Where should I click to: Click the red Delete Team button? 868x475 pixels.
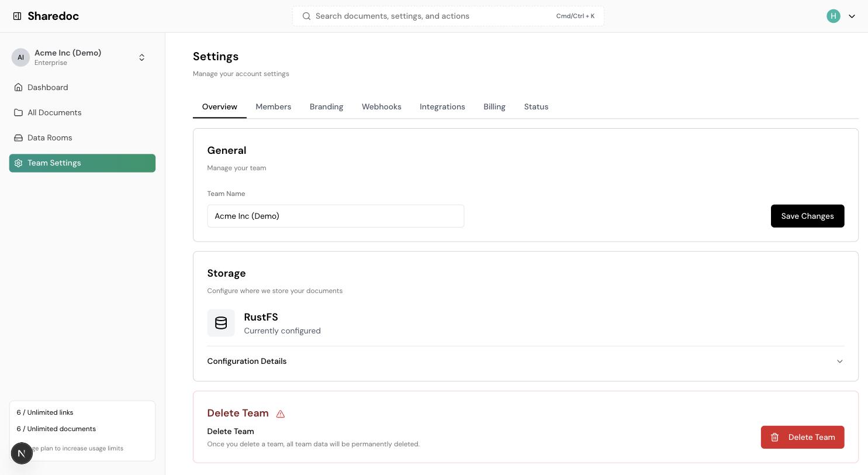[803, 438]
